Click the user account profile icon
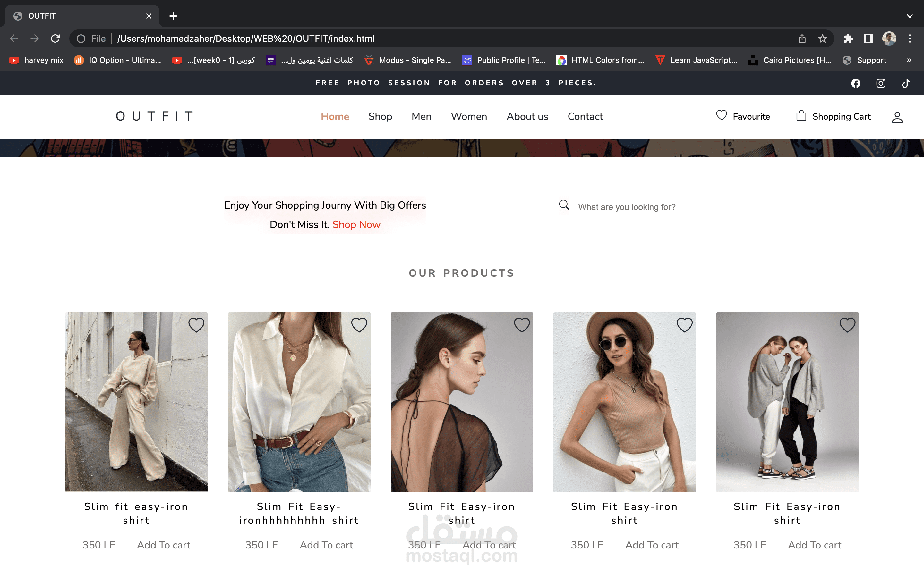This screenshot has height=577, width=924. pos(897,117)
